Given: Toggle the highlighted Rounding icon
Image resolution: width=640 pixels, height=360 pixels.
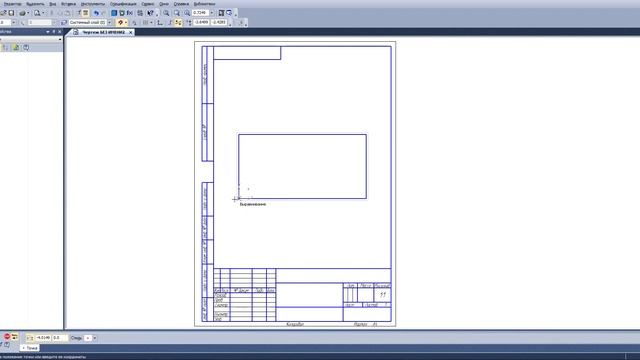Looking at the screenshot, I should [178, 22].
